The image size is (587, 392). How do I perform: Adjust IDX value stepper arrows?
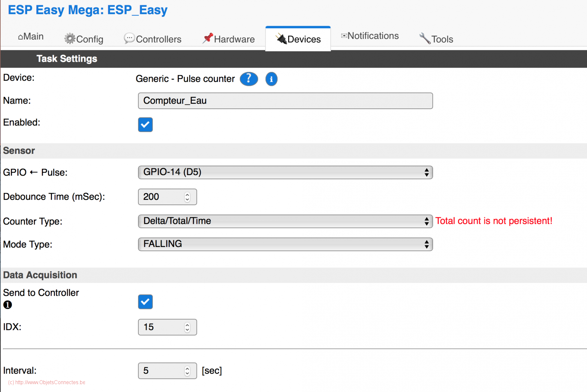pyautogui.click(x=187, y=327)
